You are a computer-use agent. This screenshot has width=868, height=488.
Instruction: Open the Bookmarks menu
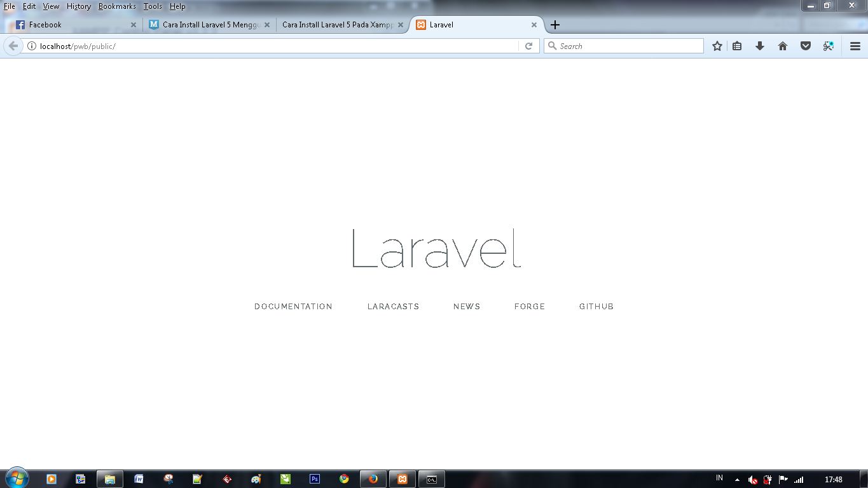117,6
